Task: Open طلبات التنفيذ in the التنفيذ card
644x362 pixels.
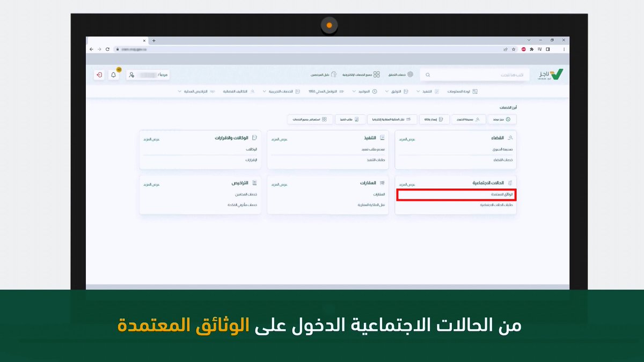Action: 376,160
